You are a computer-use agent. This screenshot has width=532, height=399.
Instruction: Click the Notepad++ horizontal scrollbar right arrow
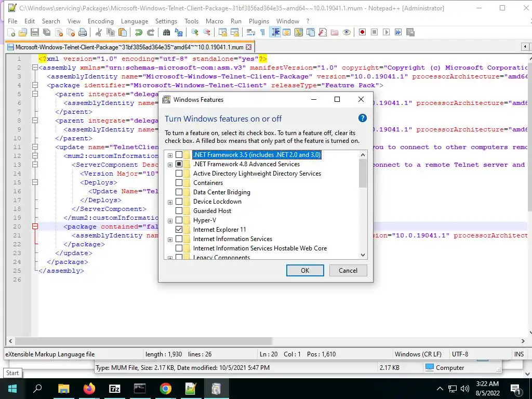tap(523, 341)
